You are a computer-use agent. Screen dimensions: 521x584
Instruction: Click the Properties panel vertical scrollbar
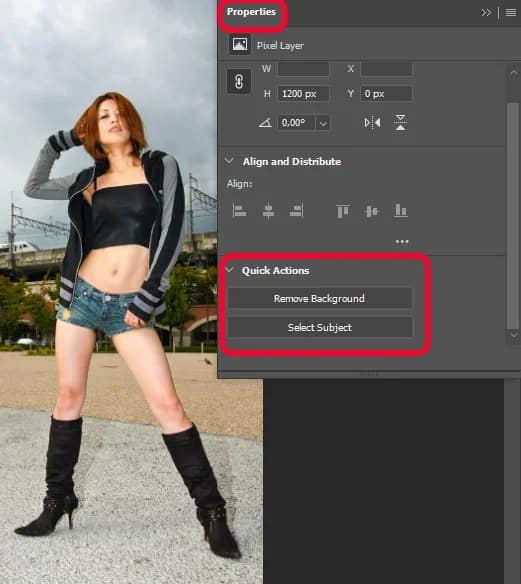point(513,216)
